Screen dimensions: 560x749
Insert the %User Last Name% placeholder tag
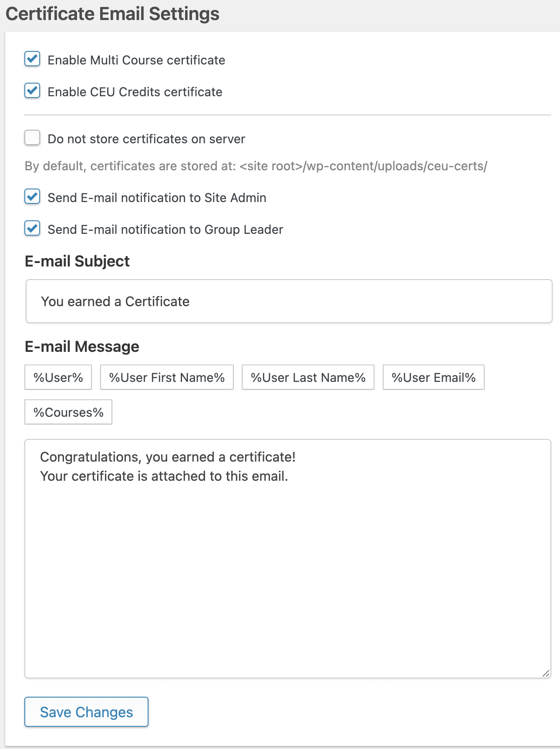pos(308,377)
